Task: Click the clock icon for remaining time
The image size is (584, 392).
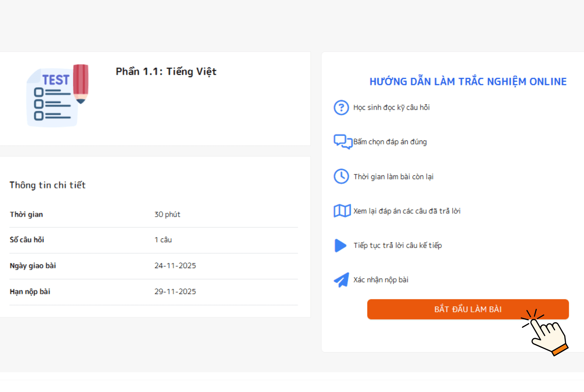Action: tap(341, 176)
